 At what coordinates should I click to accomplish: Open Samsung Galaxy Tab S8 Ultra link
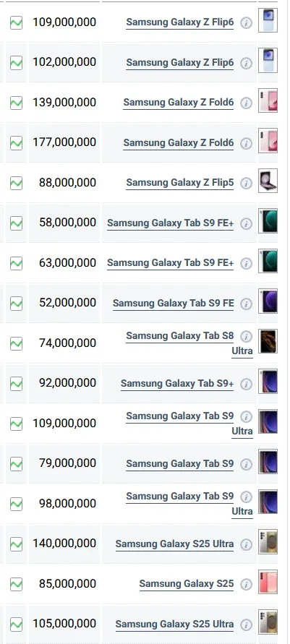189,343
